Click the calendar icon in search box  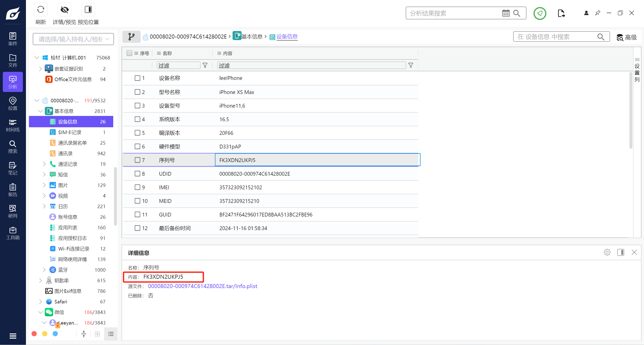tap(506, 13)
